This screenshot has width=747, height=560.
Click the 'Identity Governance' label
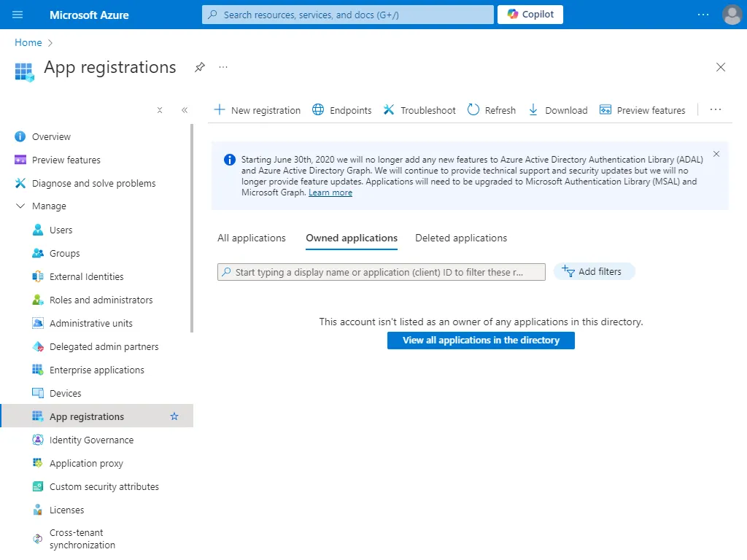(x=91, y=440)
